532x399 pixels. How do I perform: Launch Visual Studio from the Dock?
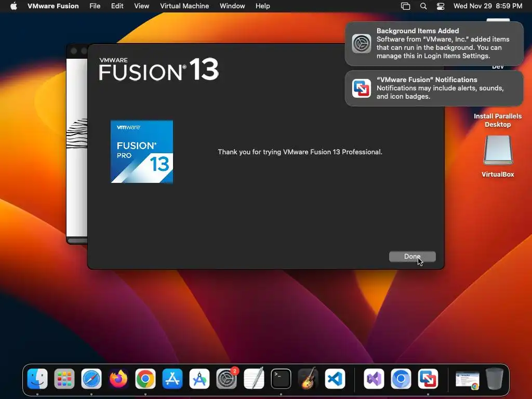pos(374,379)
